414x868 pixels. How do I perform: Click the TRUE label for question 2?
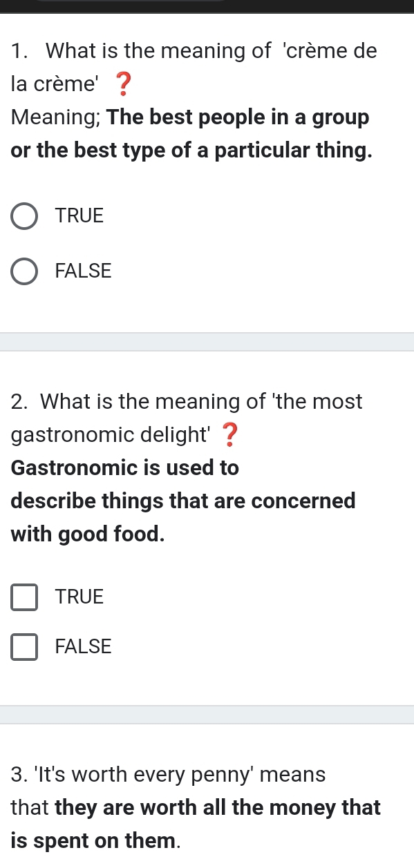tap(79, 597)
